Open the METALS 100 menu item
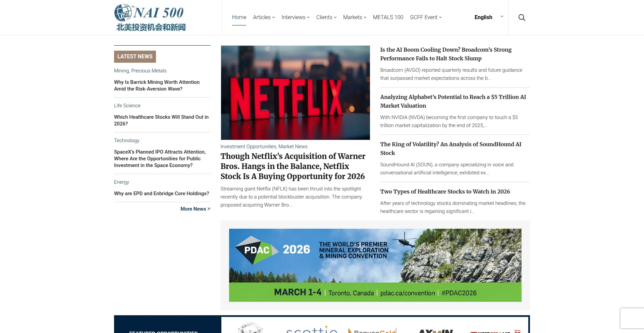 (388, 17)
